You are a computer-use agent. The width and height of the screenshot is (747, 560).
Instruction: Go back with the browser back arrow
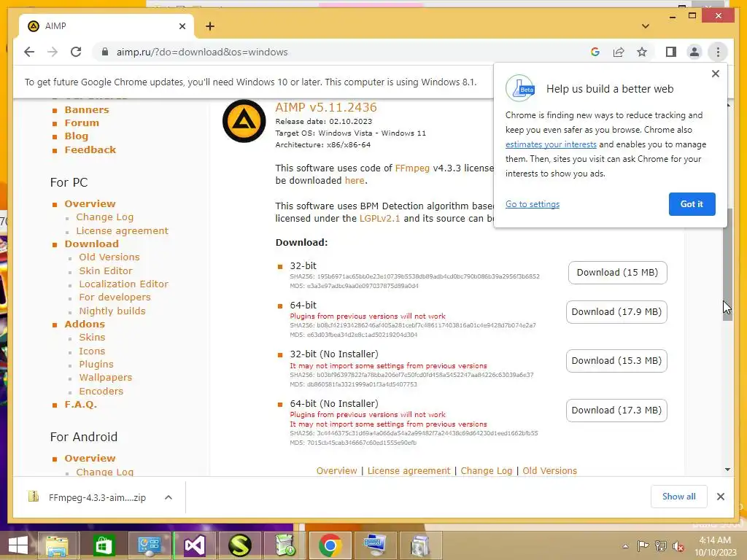pos(29,52)
